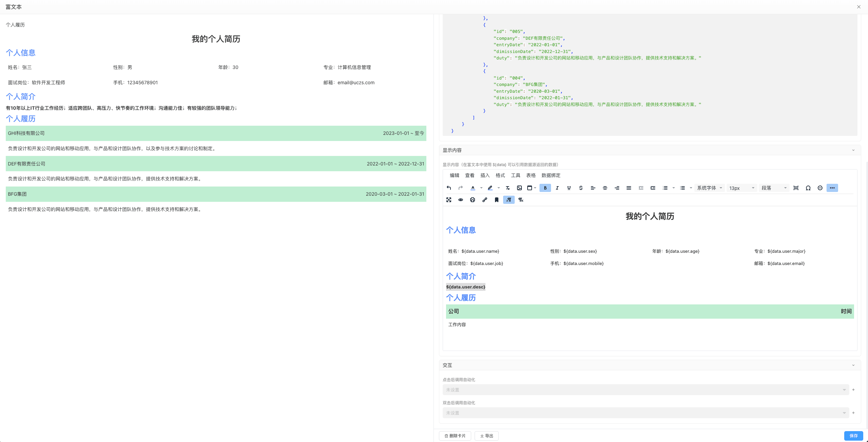Toggle left-to-right text direction
Image resolution: width=868 pixels, height=442 pixels.
pos(509,200)
